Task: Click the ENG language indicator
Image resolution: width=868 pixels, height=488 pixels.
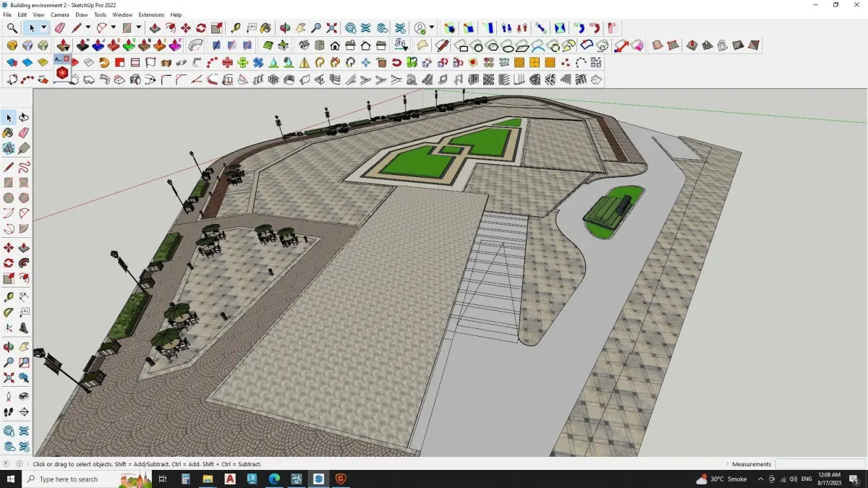Action: tap(807, 479)
